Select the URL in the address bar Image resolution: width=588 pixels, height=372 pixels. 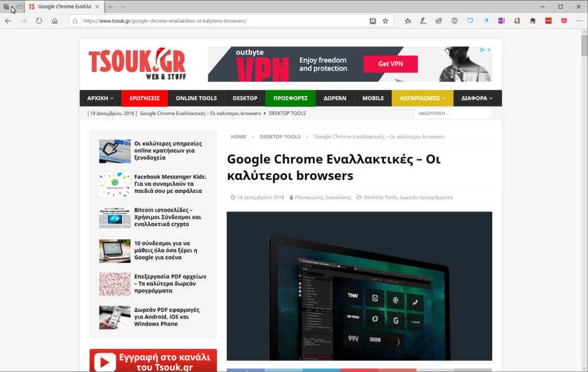pyautogui.click(x=165, y=21)
